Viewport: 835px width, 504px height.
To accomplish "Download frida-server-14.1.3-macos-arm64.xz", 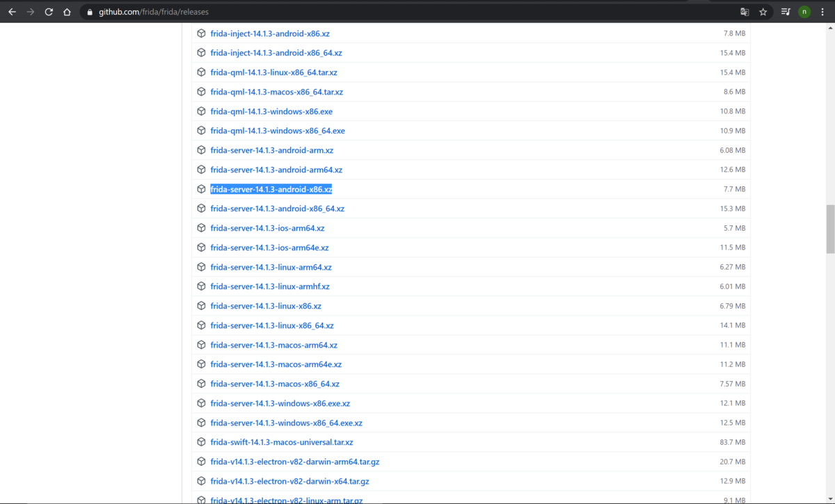I will 274,345.
